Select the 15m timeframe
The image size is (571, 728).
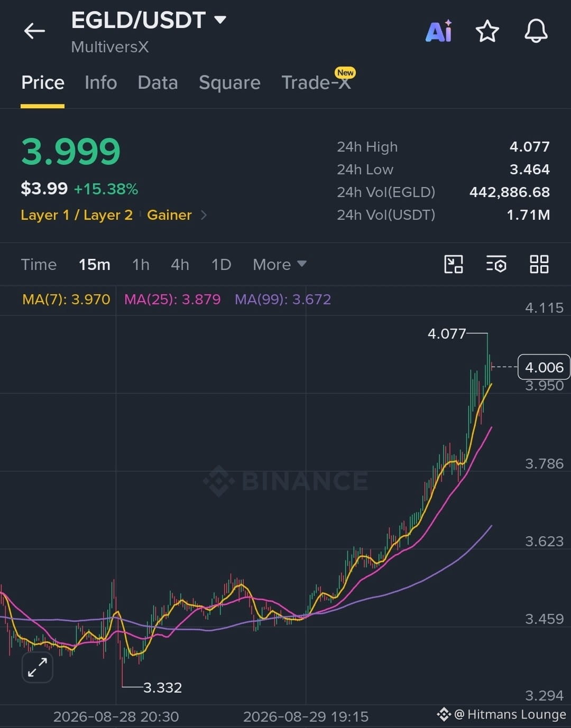[x=95, y=264]
